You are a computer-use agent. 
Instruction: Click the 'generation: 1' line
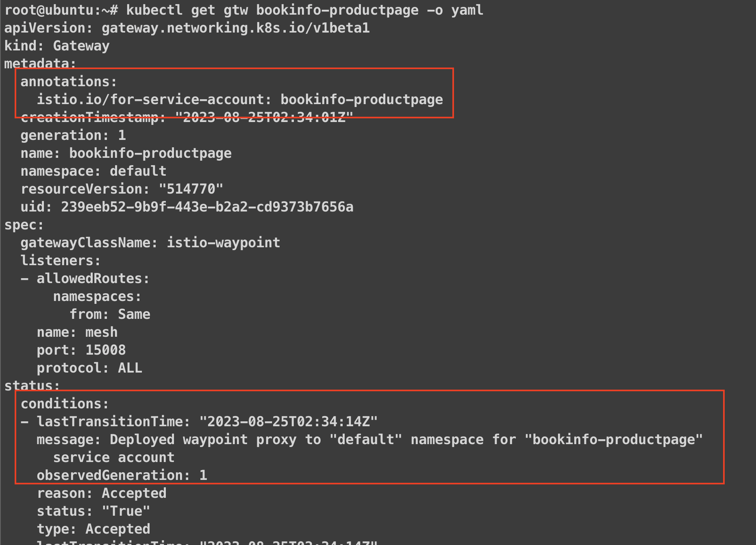(73, 135)
